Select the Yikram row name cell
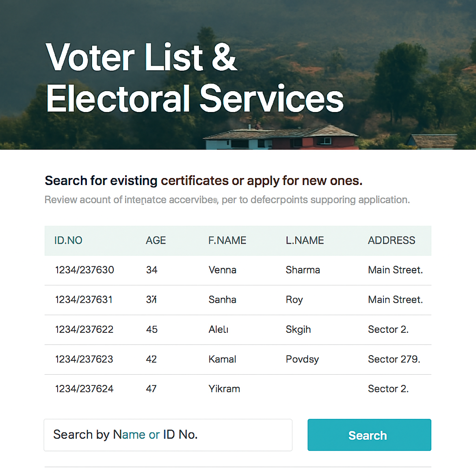Screen dimensions: 476x476 (224, 389)
